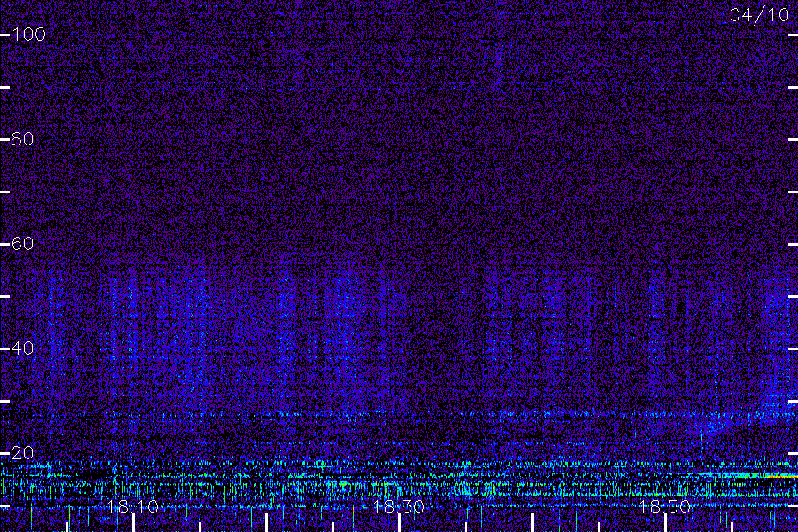Click the 100 frequency axis label
This screenshot has width=798, height=532.
tap(28, 35)
